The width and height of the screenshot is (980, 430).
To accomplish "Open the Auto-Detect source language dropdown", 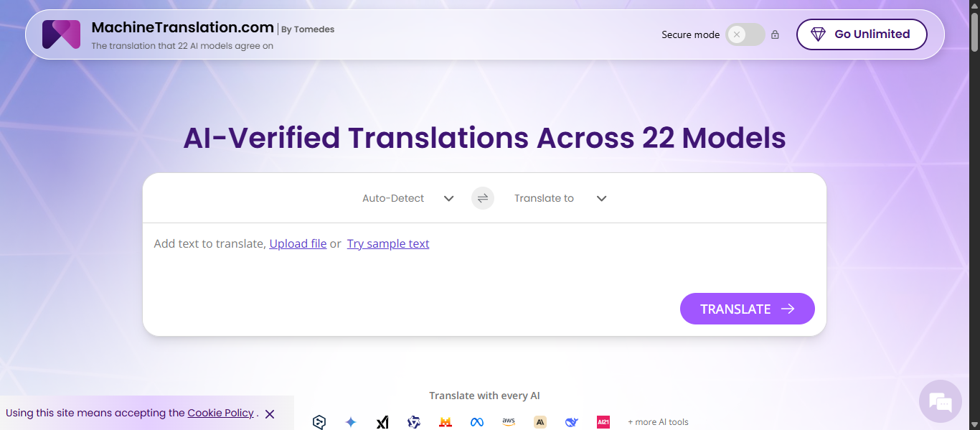I will (407, 198).
